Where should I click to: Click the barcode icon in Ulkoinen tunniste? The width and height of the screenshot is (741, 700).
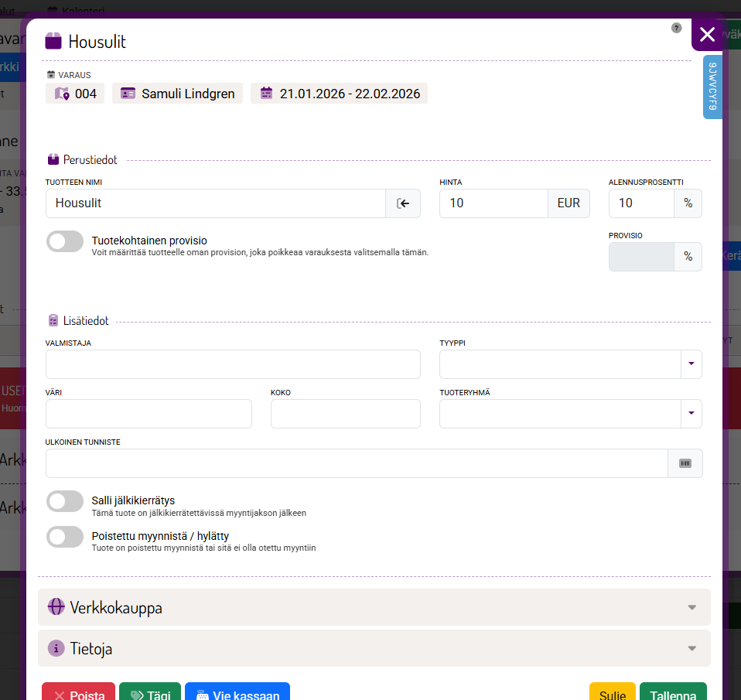[x=685, y=463]
